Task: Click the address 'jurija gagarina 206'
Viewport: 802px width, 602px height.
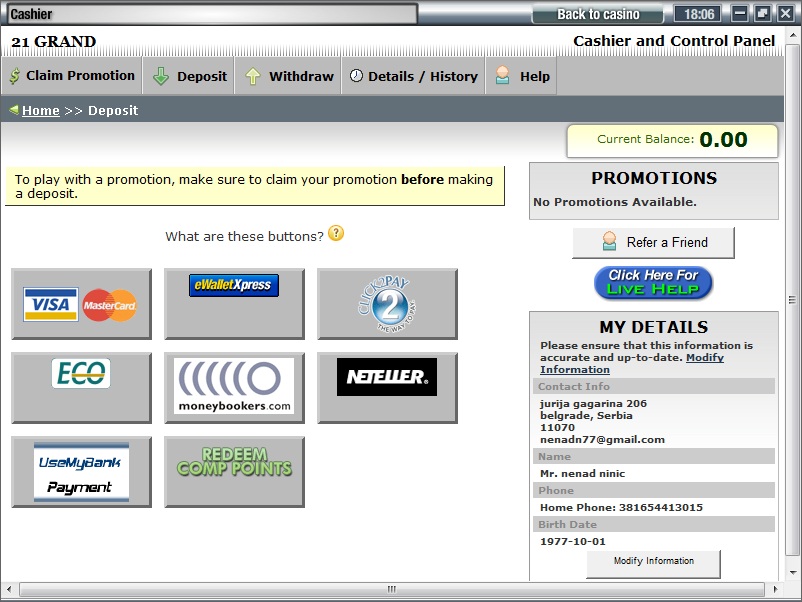Action: (593, 404)
